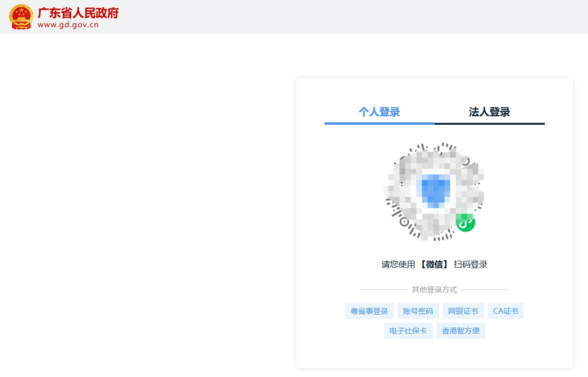The height and width of the screenshot is (377, 588).
Task: Switch to the 个人登录 tab
Action: click(x=379, y=113)
